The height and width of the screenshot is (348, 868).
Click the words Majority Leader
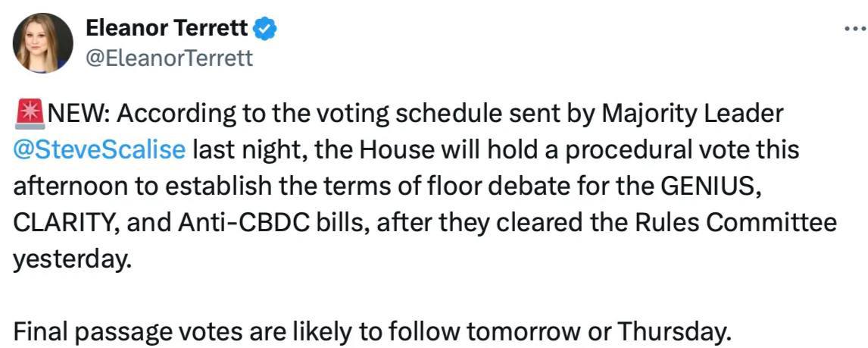point(692,114)
